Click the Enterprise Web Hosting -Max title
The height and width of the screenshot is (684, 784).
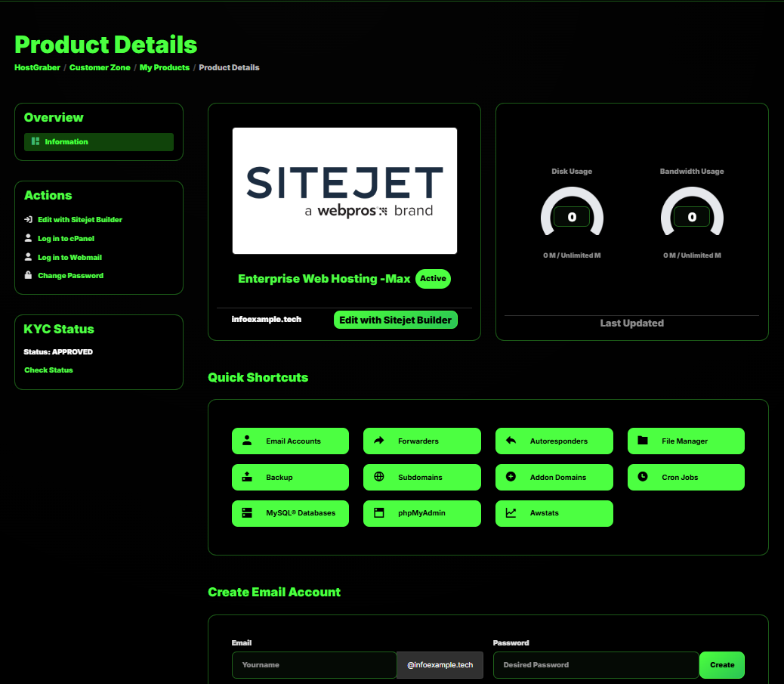coord(324,279)
